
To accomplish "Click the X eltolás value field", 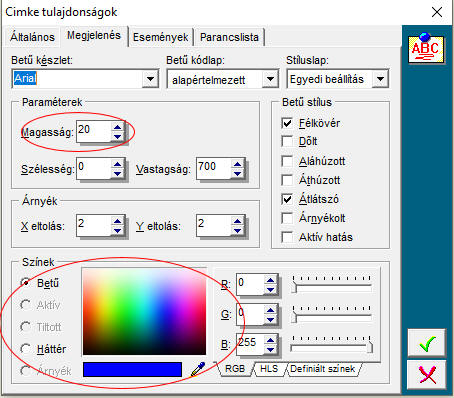I will tap(94, 226).
